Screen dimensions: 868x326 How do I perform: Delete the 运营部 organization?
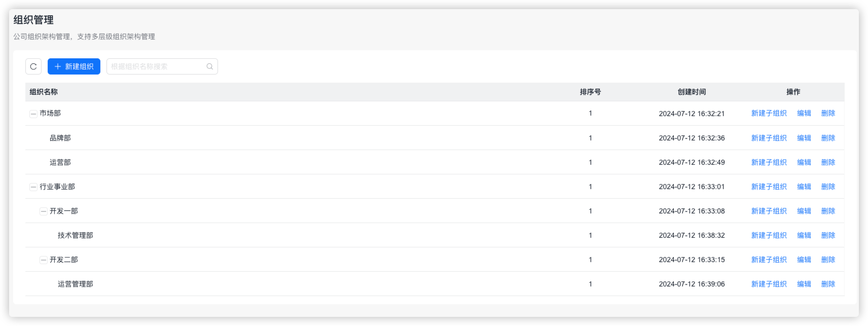pos(828,162)
